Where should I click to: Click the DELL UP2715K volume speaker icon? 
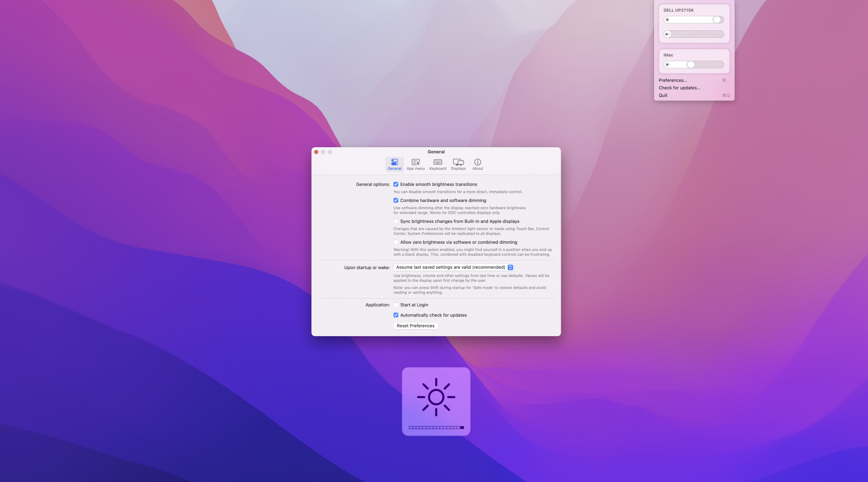pos(667,34)
